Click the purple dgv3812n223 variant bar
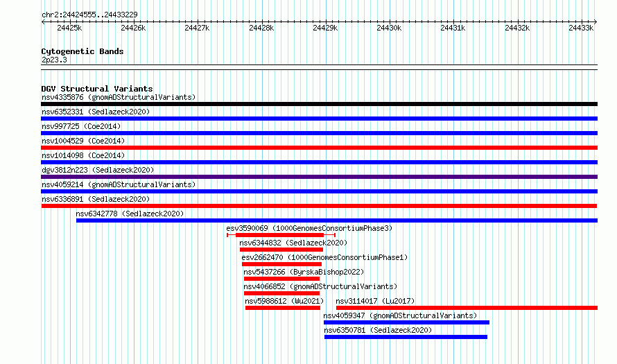This screenshot has height=364, width=617. [x=319, y=177]
